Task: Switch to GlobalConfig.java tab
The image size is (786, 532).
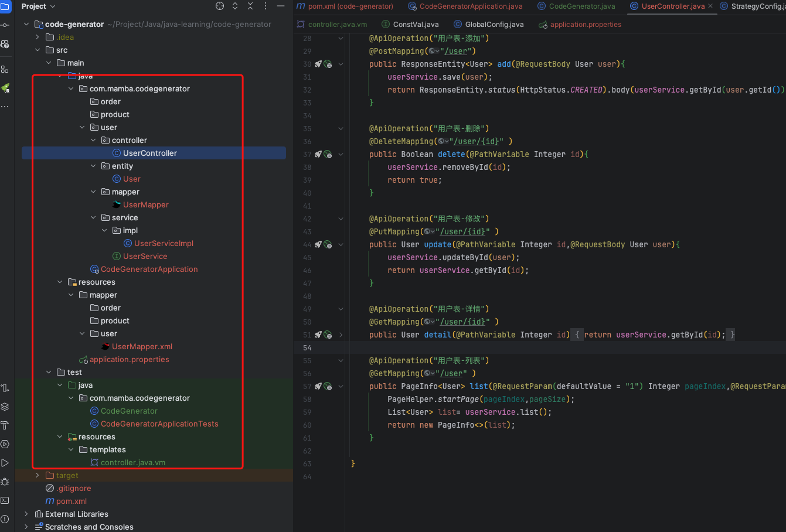Action: pyautogui.click(x=489, y=25)
